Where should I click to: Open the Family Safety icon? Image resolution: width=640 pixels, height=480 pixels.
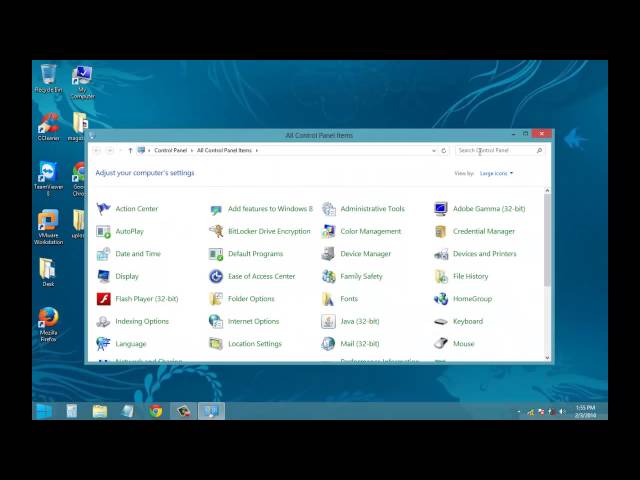(329, 276)
